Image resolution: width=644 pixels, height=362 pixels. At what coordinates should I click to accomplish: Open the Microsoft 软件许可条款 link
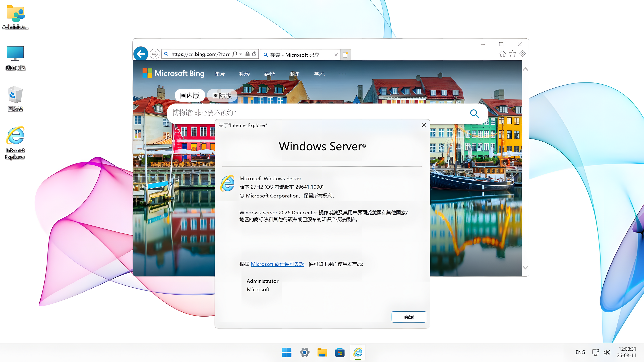(277, 264)
